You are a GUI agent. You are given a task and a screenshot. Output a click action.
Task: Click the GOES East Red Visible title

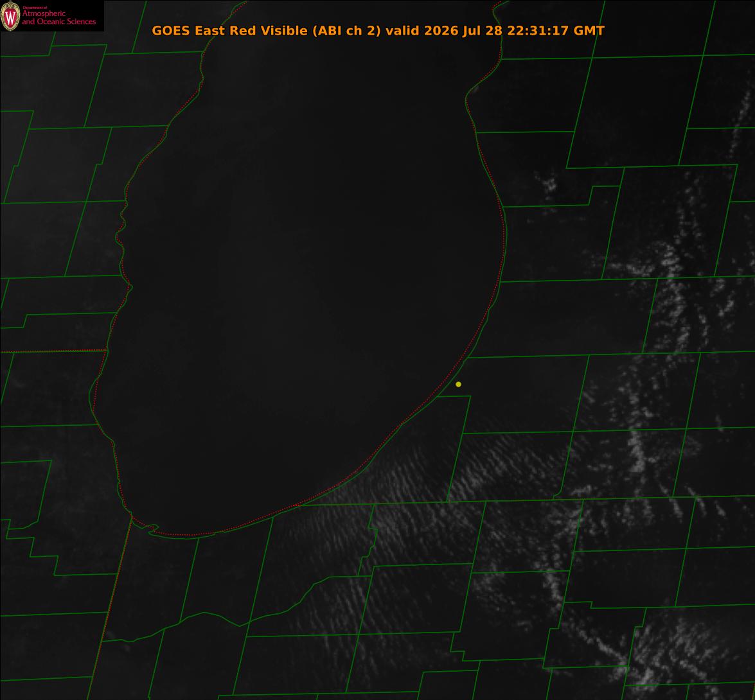(229, 31)
